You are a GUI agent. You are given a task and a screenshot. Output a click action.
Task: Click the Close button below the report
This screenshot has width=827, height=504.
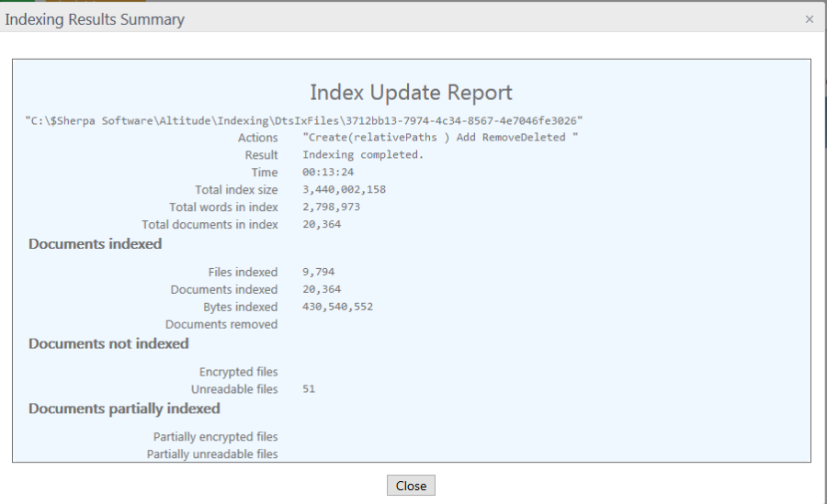[x=411, y=486]
